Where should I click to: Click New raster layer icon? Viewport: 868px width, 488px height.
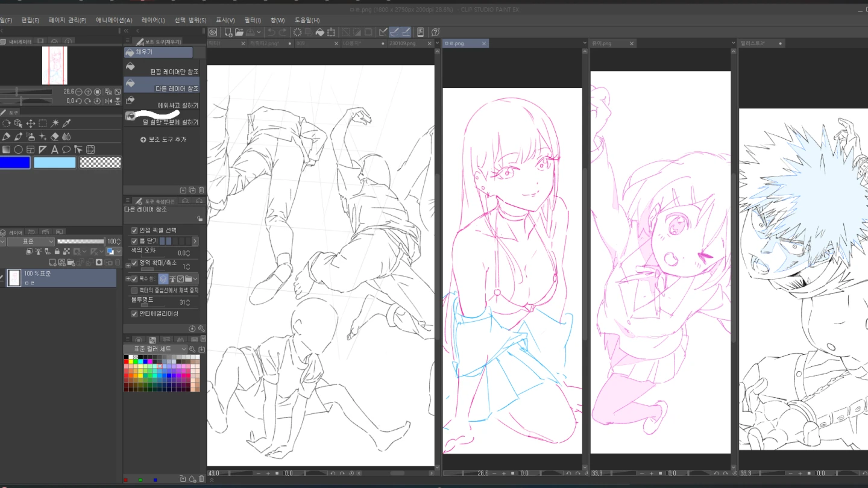[x=52, y=262]
